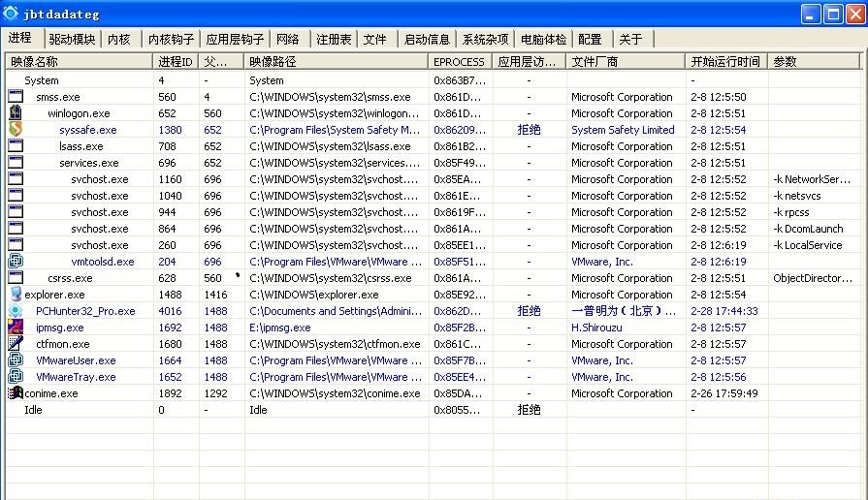The height and width of the screenshot is (500, 868).
Task: Select the Idle process row
Action: [x=34, y=410]
